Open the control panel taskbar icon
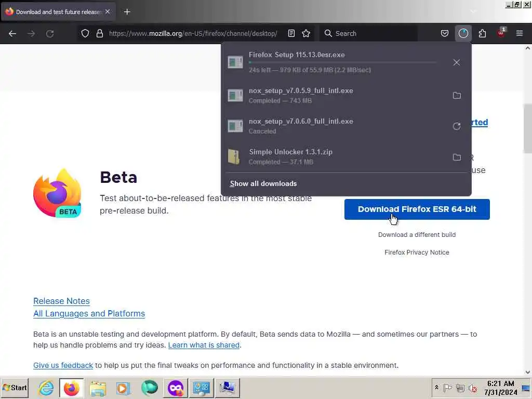The height and width of the screenshot is (399, 532). click(x=202, y=388)
